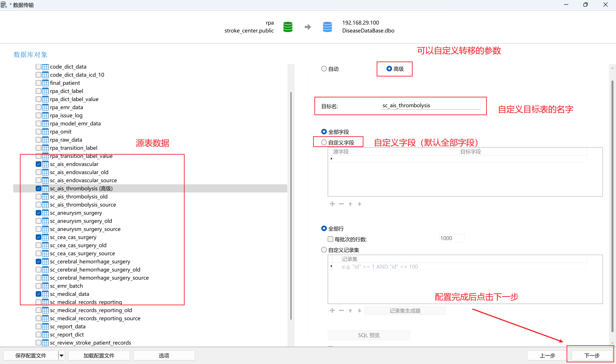Enable the 每批次的行数 checkbox
The image size is (616, 364).
(x=330, y=239)
